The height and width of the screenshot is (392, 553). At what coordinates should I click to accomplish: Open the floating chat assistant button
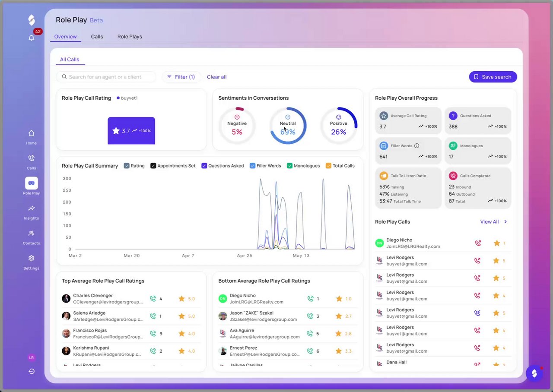(534, 373)
